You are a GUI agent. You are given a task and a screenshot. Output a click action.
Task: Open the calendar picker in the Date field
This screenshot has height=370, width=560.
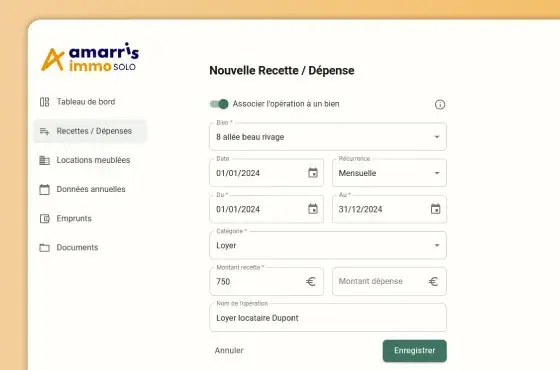tap(313, 173)
